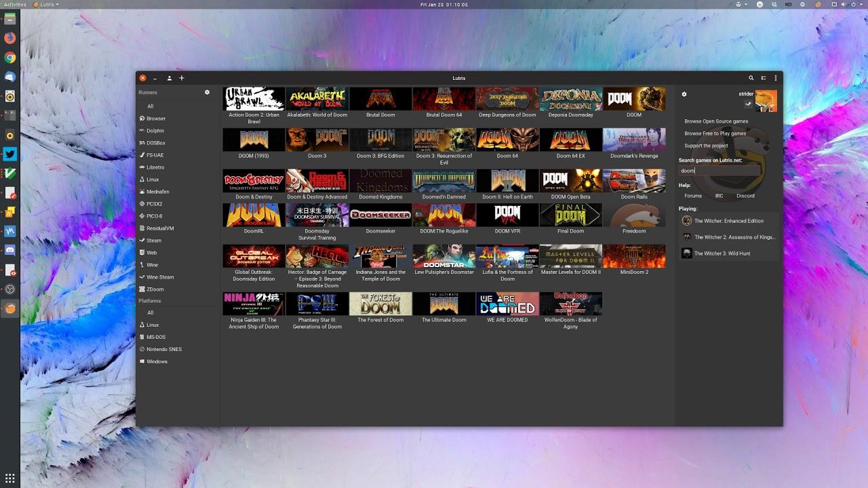The width and height of the screenshot is (868, 488).
Task: Open the three-dot menu in Lutris header
Action: tap(776, 78)
